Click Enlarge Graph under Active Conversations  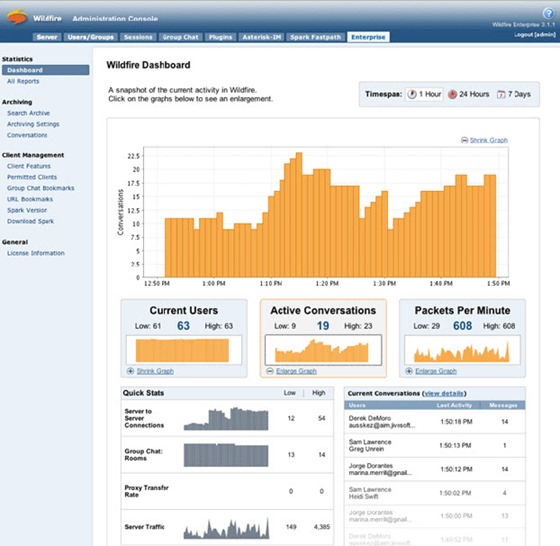[296, 371]
